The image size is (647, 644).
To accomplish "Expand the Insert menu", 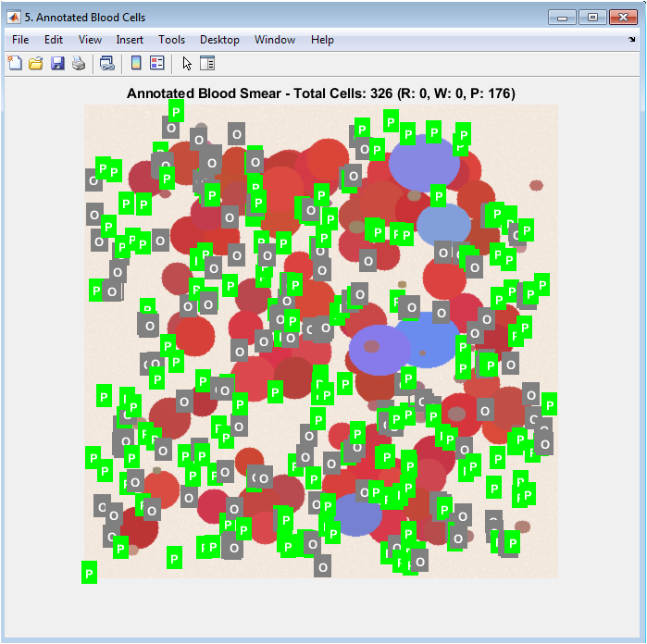I will tap(130, 40).
